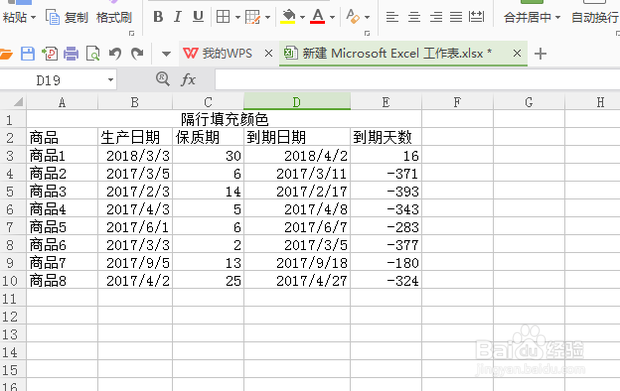Click the distributed alignment icon
This screenshot has width=620, height=391.
click(x=476, y=17)
